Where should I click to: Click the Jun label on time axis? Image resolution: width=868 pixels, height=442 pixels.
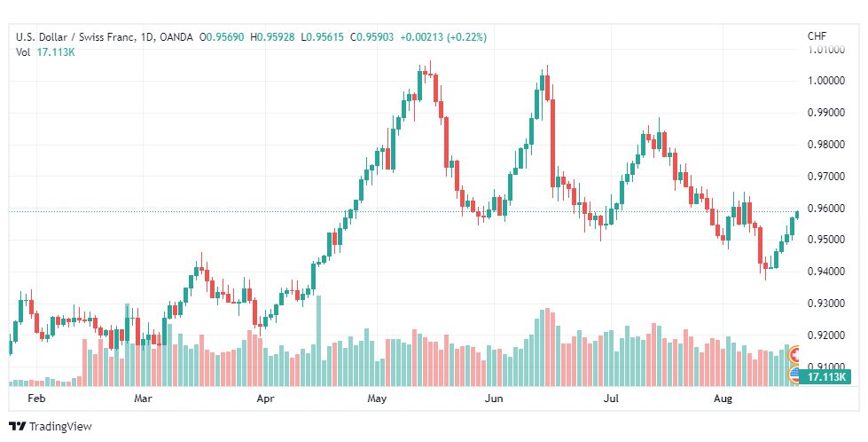click(494, 399)
